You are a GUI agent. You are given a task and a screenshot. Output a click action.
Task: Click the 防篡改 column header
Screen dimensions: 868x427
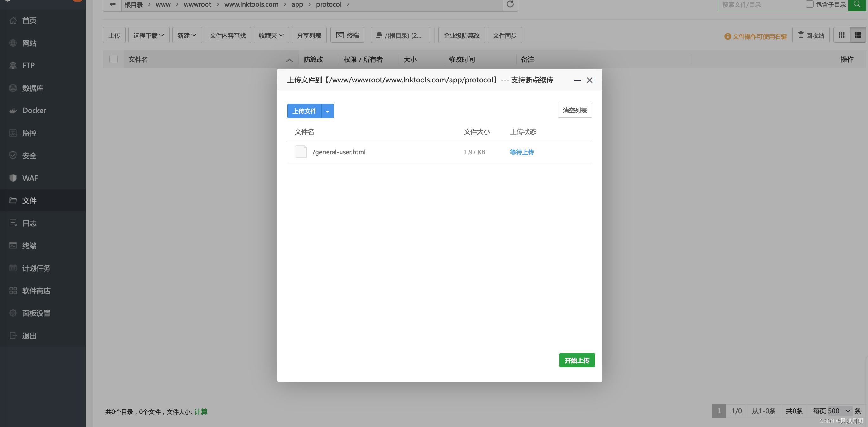click(313, 60)
